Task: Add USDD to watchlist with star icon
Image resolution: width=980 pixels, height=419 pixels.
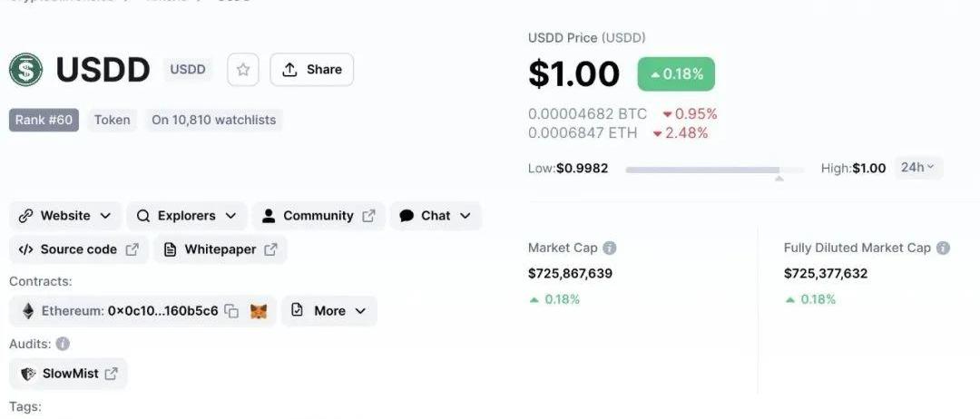Action: (x=243, y=70)
